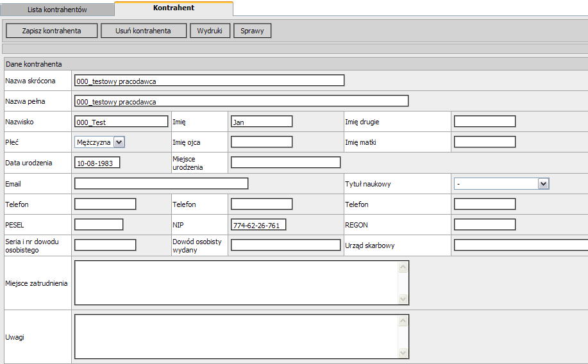Screen dimensions: 588x364
Task: Edit the Imię field containing Jan
Action: (262, 122)
